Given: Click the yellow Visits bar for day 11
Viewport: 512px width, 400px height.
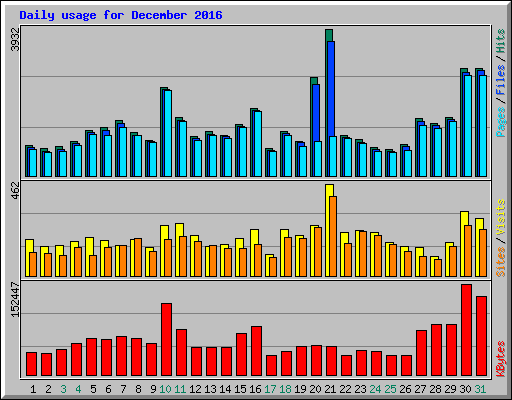Looking at the screenshot, I should tap(178, 249).
